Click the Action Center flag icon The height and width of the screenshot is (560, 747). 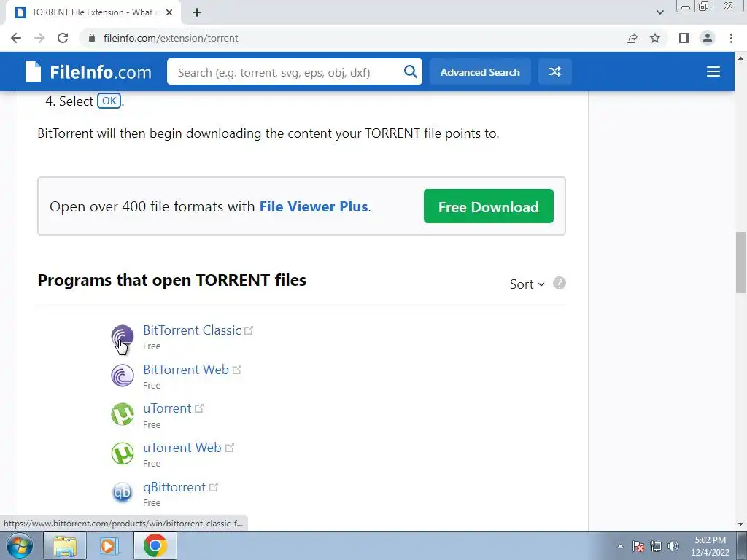click(x=638, y=546)
